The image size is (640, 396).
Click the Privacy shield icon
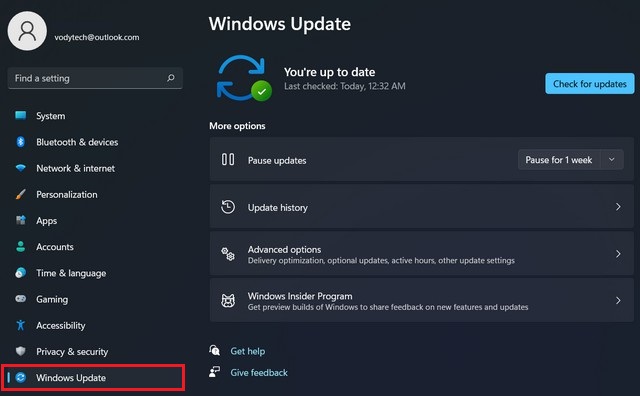point(20,351)
